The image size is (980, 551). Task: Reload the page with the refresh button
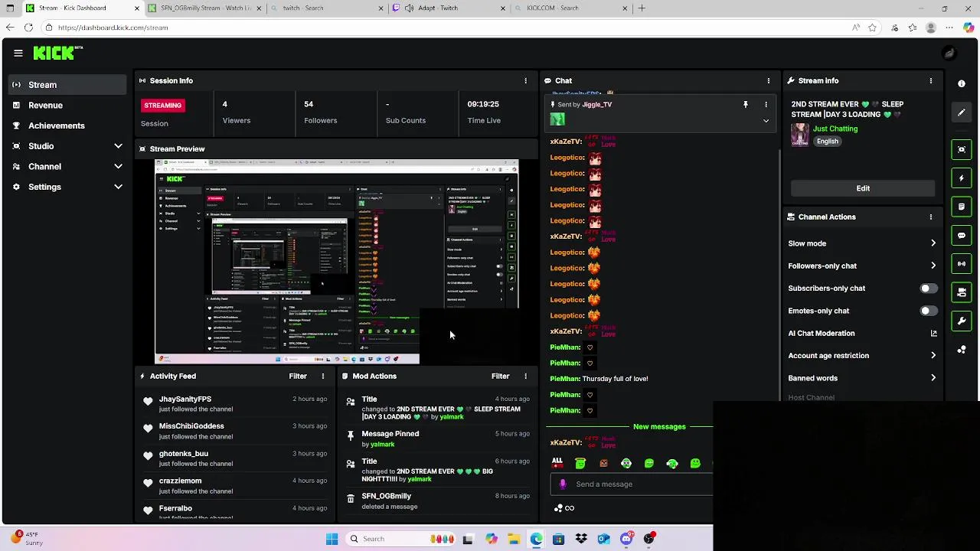click(28, 28)
